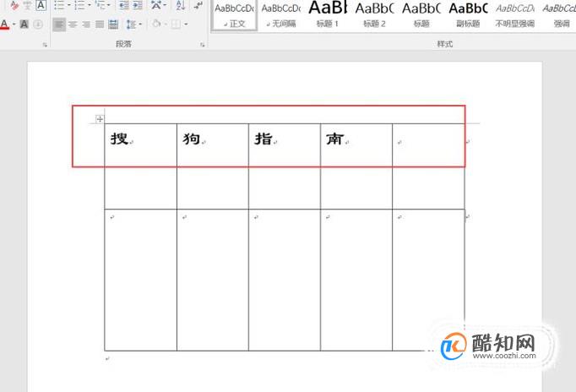Decrease paragraph indent
The width and height of the screenshot is (576, 392).
124,5
